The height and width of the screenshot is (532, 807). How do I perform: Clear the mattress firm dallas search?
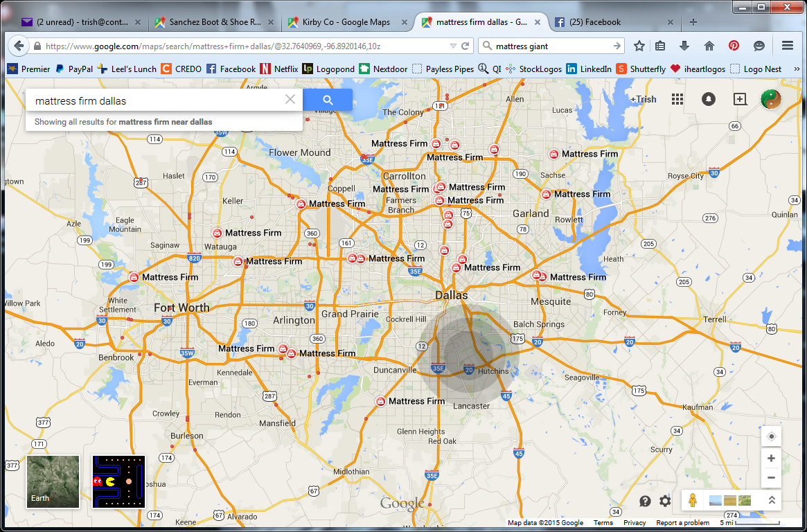(290, 99)
